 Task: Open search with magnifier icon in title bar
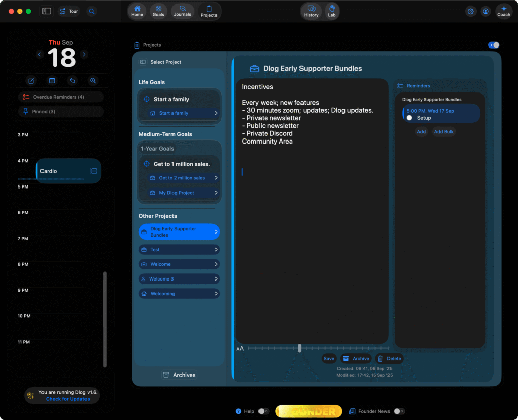pos(92,11)
